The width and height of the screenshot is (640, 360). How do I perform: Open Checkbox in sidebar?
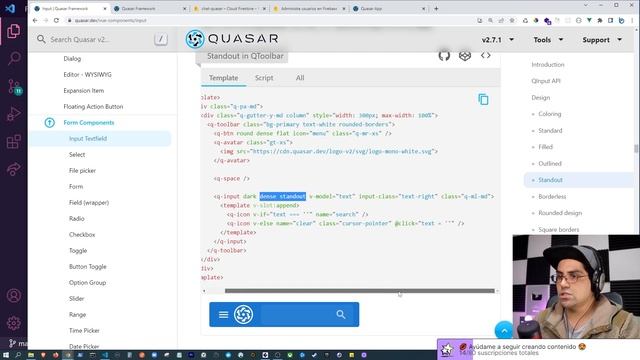tap(82, 234)
